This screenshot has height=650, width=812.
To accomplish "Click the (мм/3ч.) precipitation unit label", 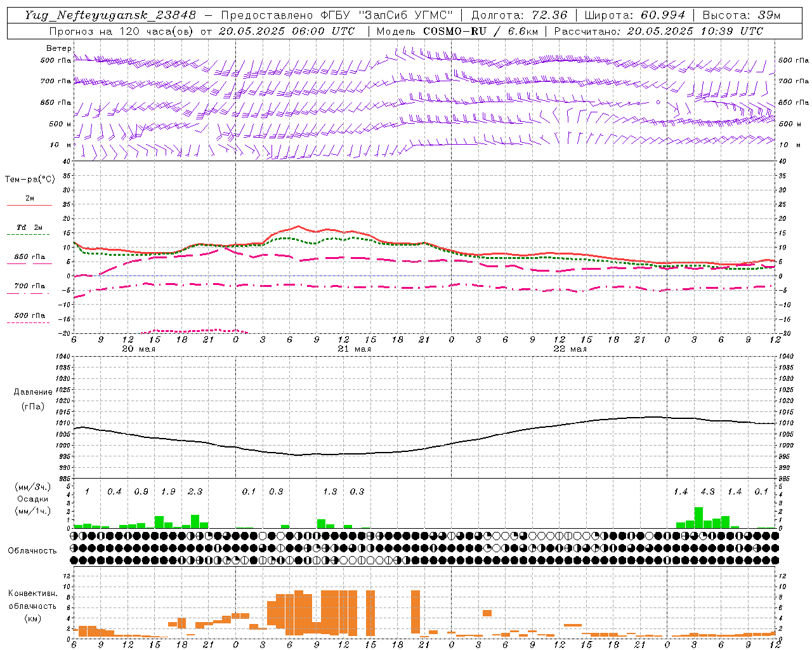I will tap(32, 487).
